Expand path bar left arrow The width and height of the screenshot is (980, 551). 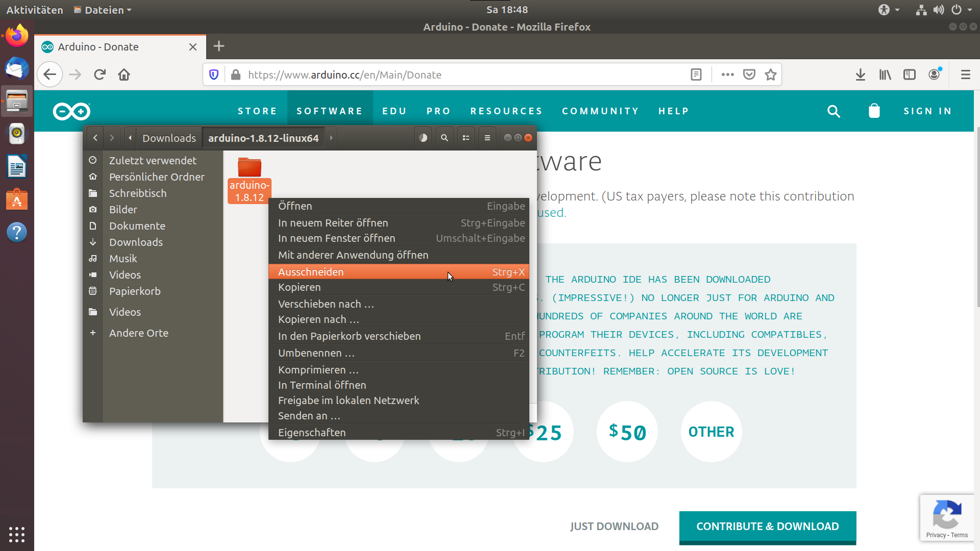(130, 138)
